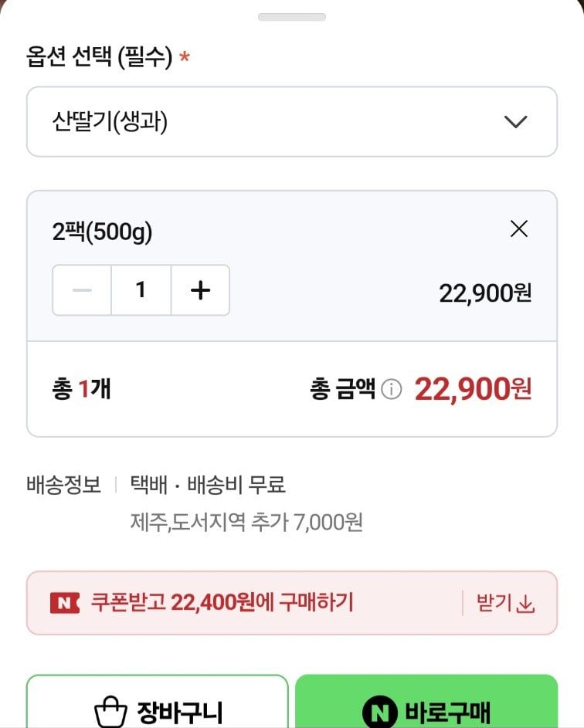Image resolution: width=584 pixels, height=728 pixels.
Task: Click the sheet drag handle at top
Action: 292,17
